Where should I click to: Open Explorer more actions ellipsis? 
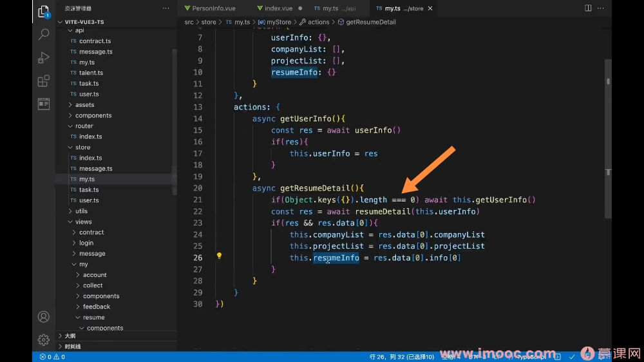click(x=166, y=8)
